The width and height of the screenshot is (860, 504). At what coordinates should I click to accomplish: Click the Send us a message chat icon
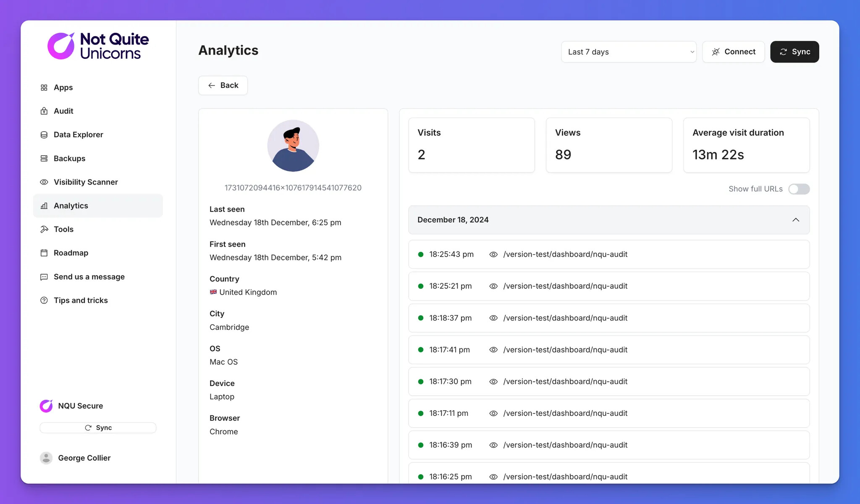coord(44,277)
